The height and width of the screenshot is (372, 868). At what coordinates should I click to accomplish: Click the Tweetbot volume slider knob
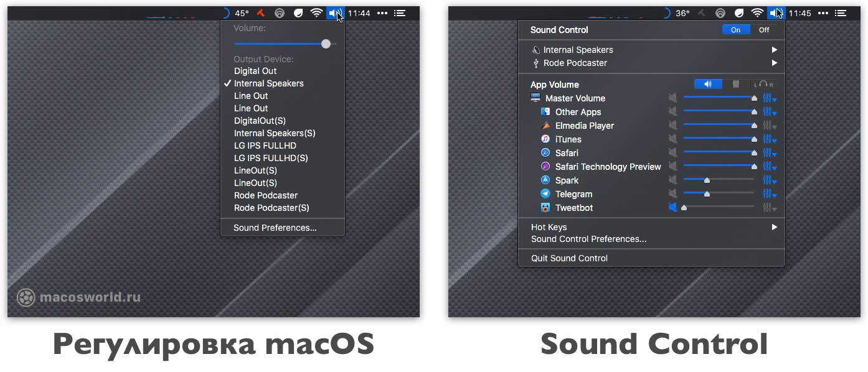point(684,208)
